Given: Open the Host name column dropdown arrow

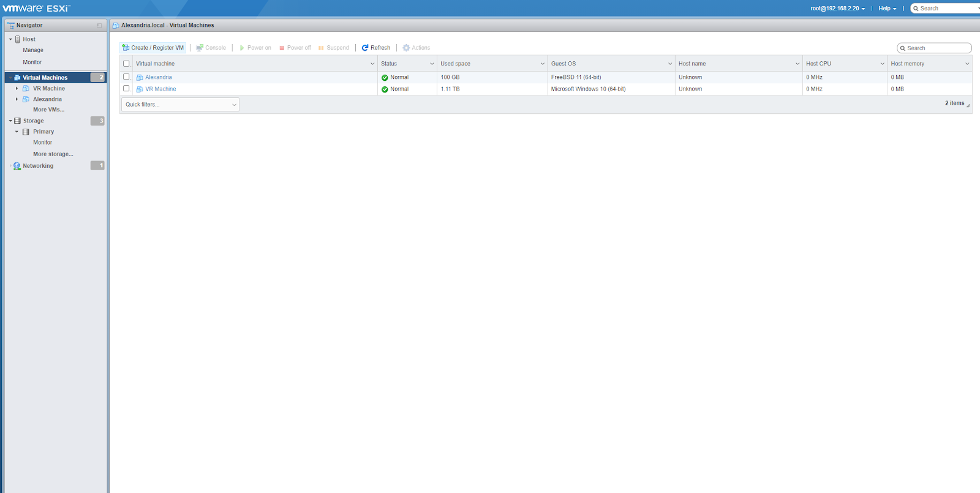Looking at the screenshot, I should click(797, 64).
